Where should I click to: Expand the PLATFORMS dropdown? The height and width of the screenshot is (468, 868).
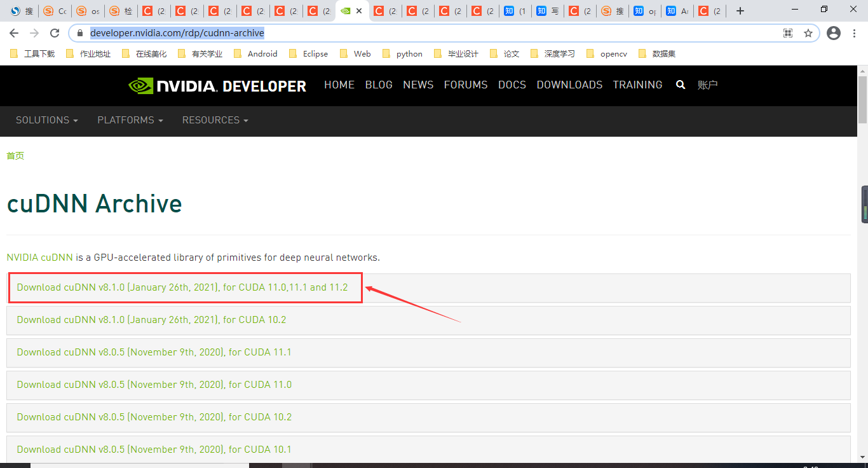pos(130,120)
